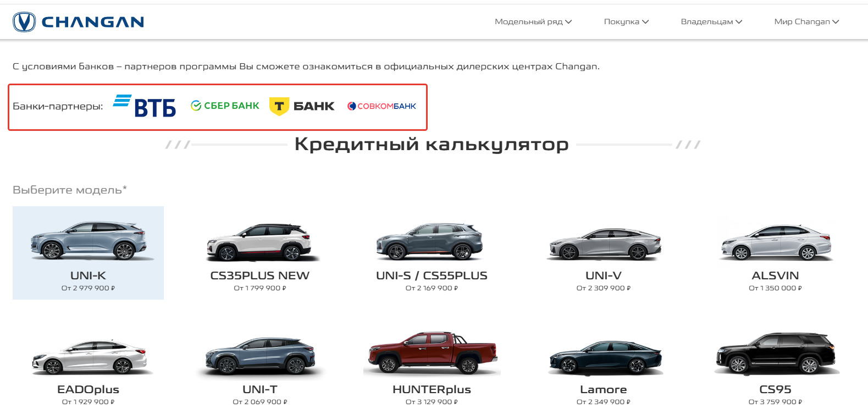The width and height of the screenshot is (868, 419).
Task: Click price От 1 929 900 ₽
Action: (x=89, y=402)
